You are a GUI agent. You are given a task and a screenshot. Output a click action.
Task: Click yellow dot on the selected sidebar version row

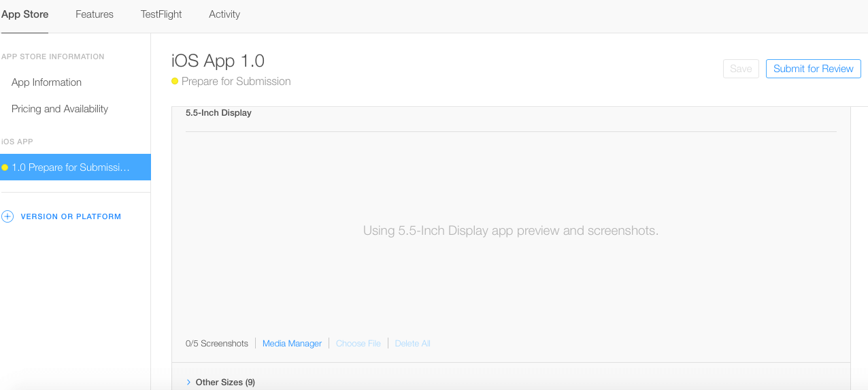(x=5, y=167)
